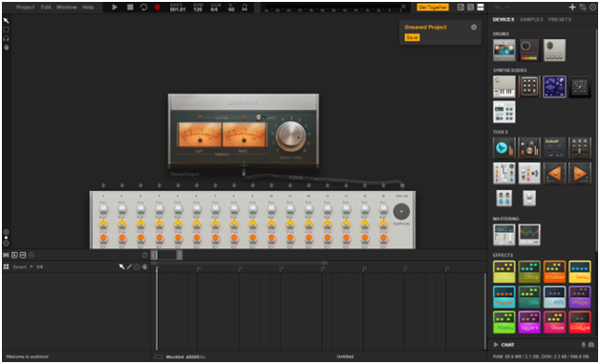
Task: Click the timeline horizontal scrollbar
Action: point(239,263)
